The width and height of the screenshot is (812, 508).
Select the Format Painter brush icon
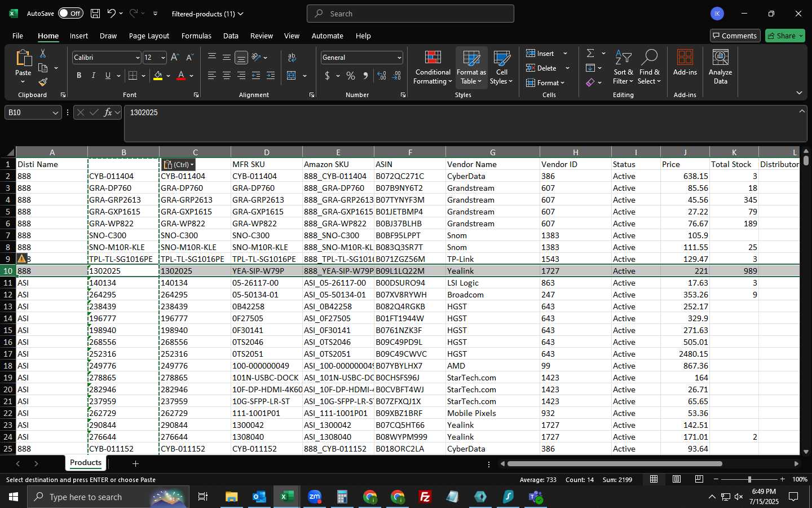click(x=43, y=82)
